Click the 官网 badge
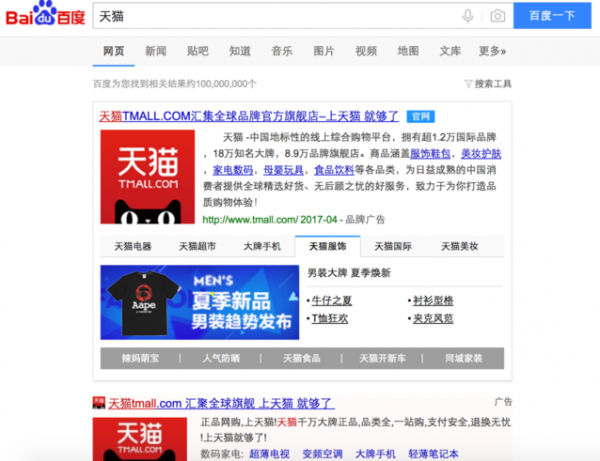This screenshot has width=600, height=461. [421, 116]
